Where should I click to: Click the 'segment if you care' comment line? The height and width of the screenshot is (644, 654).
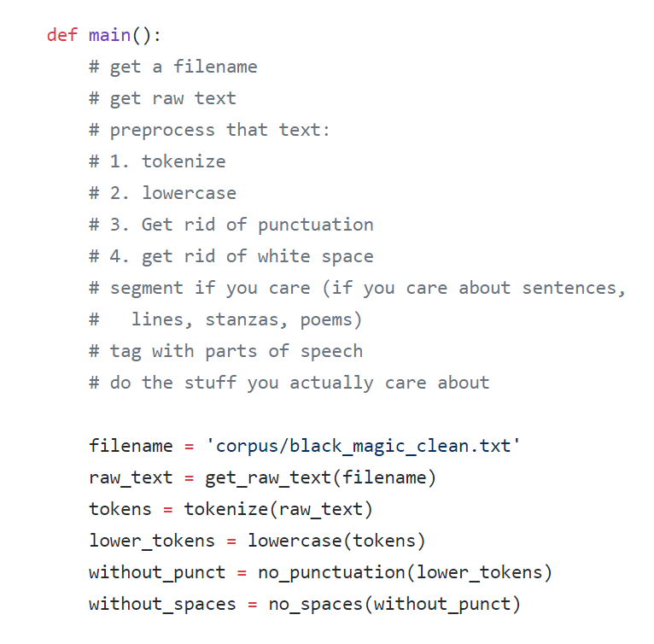click(x=357, y=289)
